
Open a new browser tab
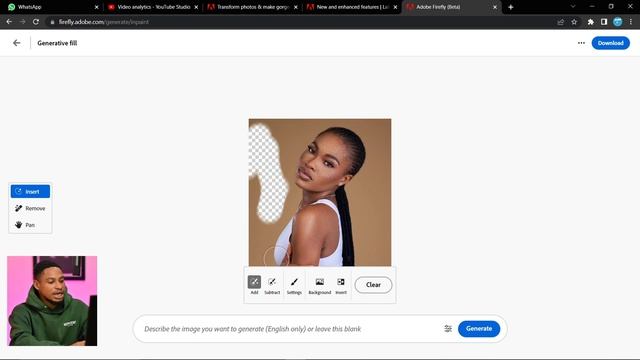511,7
